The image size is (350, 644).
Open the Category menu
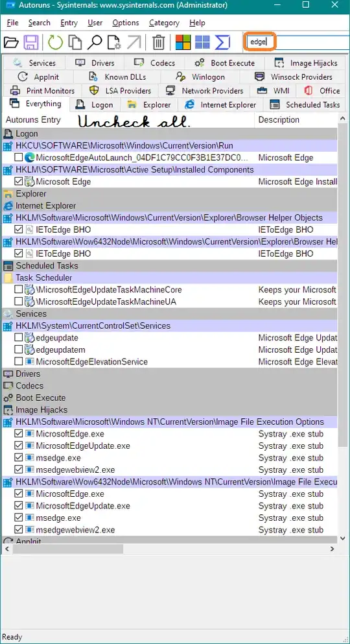pyautogui.click(x=164, y=23)
